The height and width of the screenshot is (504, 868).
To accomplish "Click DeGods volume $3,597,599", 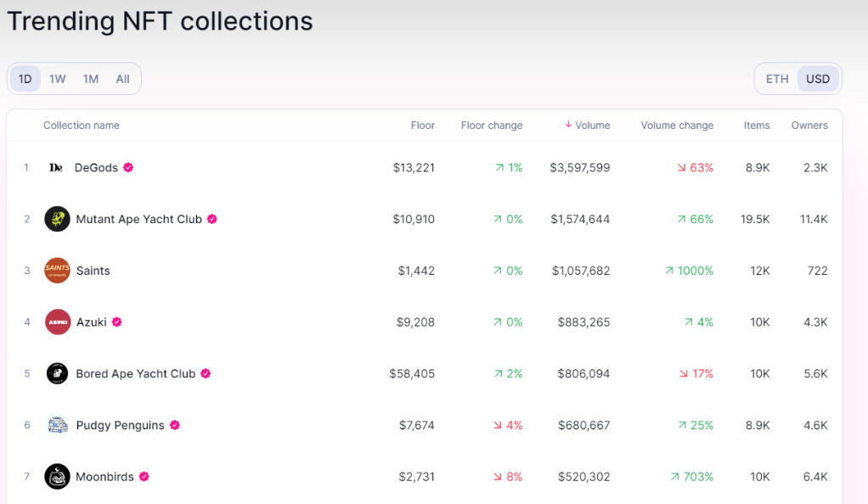I will click(579, 168).
